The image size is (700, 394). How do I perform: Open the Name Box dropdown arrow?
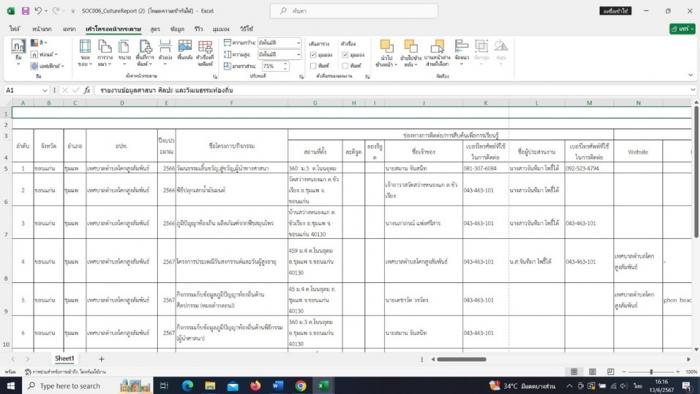[x=45, y=91]
